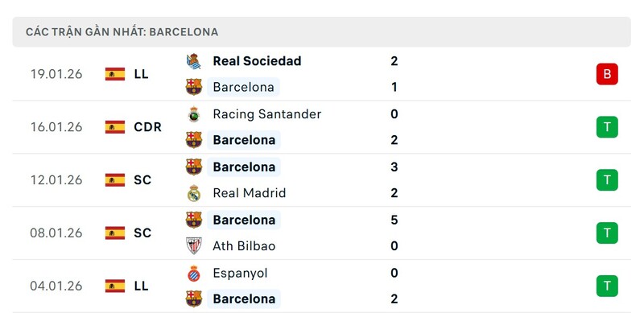
Task: Click the Real Sociedad club crest
Action: pos(193,61)
